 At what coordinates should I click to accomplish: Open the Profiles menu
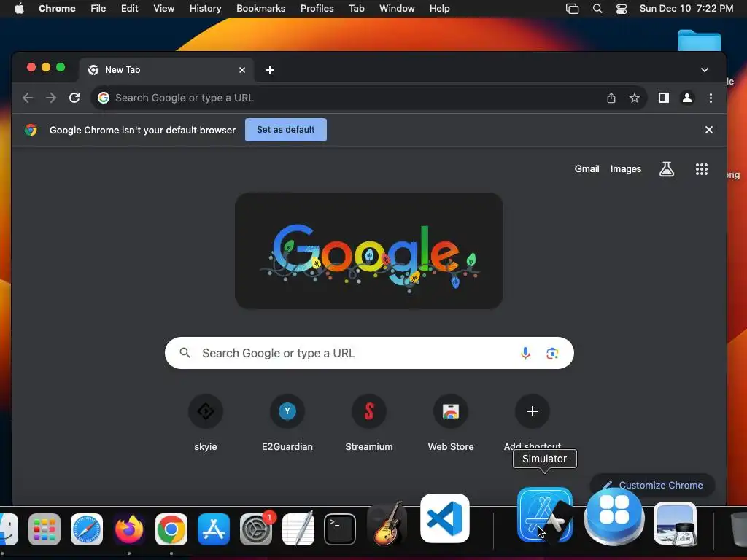[x=317, y=9]
